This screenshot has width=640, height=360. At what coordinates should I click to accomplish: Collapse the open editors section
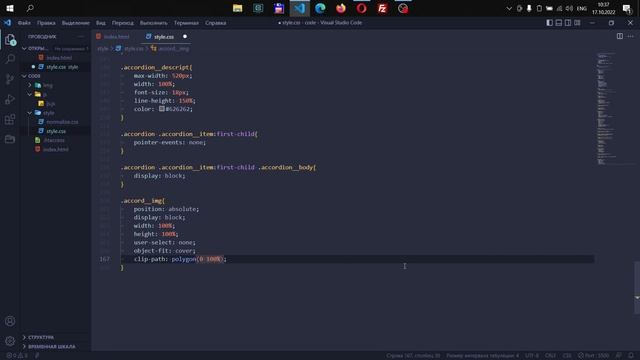tap(24, 49)
